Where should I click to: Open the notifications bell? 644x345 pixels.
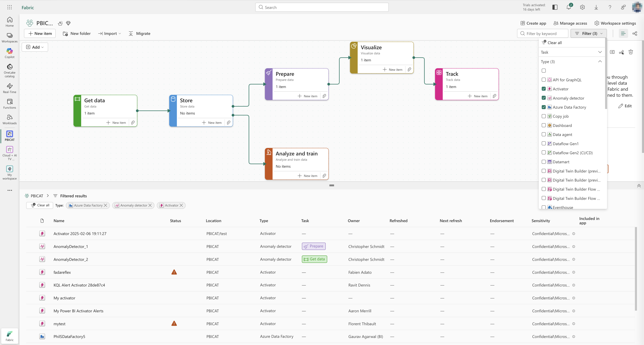point(569,7)
